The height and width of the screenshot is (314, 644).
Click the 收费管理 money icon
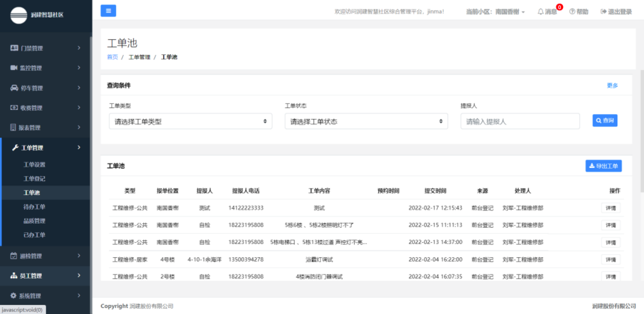click(14, 108)
